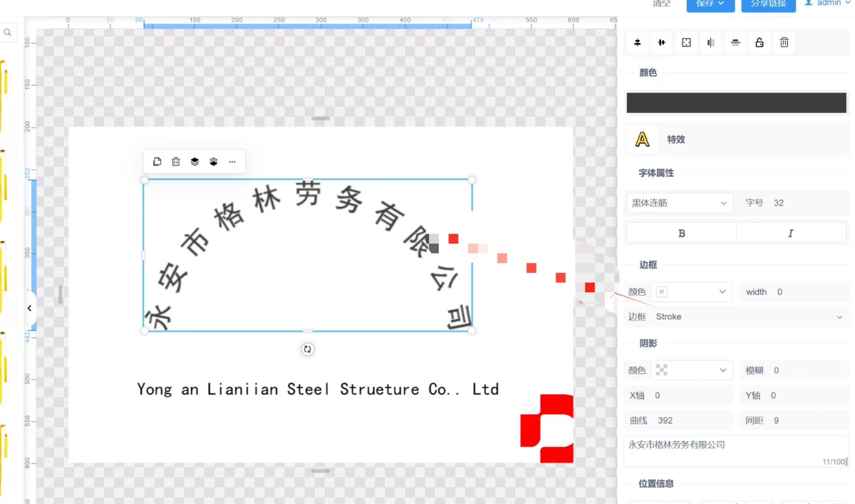Open the border color dropdown
This screenshot has width=855, height=504.
(692, 292)
